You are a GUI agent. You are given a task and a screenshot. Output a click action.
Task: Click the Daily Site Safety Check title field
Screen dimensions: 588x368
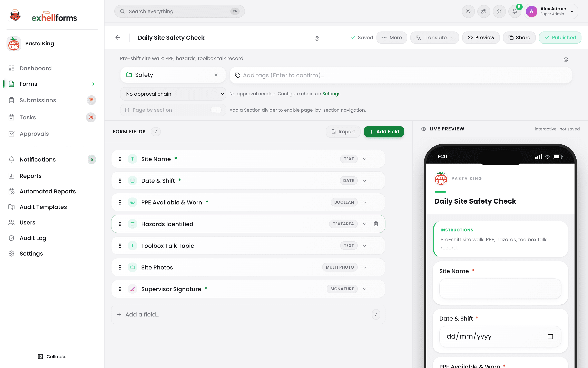[171, 38]
